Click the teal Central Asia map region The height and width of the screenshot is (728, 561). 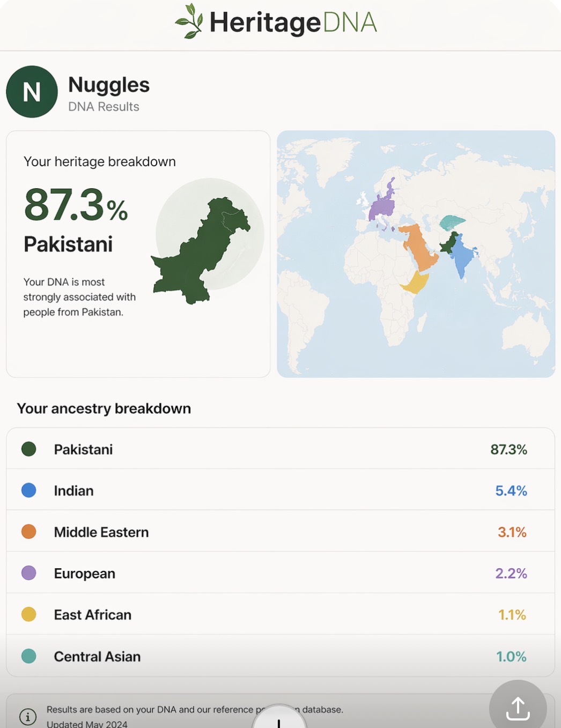pyautogui.click(x=451, y=221)
